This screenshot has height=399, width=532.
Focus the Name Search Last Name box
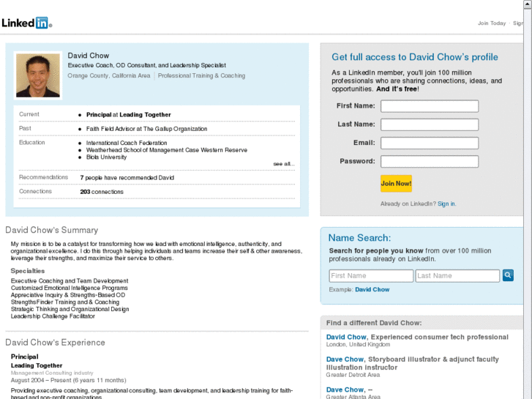457,276
